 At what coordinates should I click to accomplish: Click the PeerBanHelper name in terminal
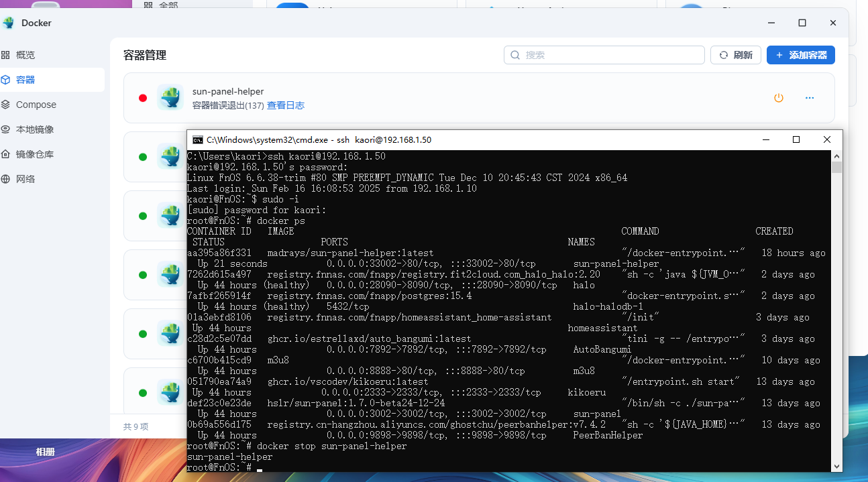coord(608,435)
